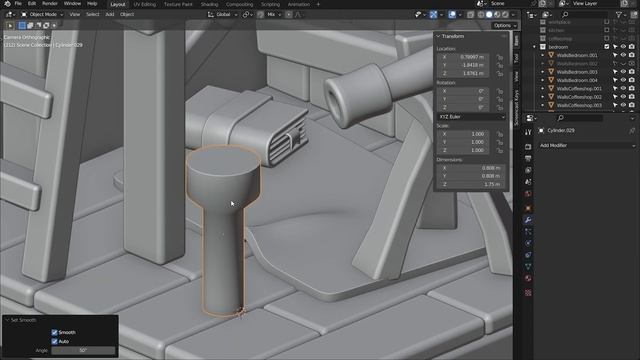Toggle the snap magnet icon
This screenshot has height=360, width=640.
[x=261, y=14]
